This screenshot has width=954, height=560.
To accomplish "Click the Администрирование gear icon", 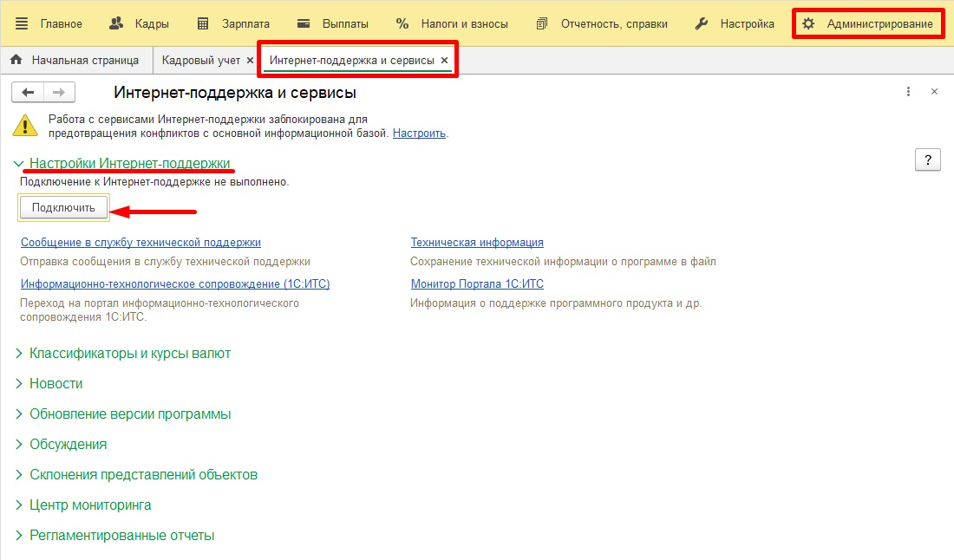I will pyautogui.click(x=808, y=23).
